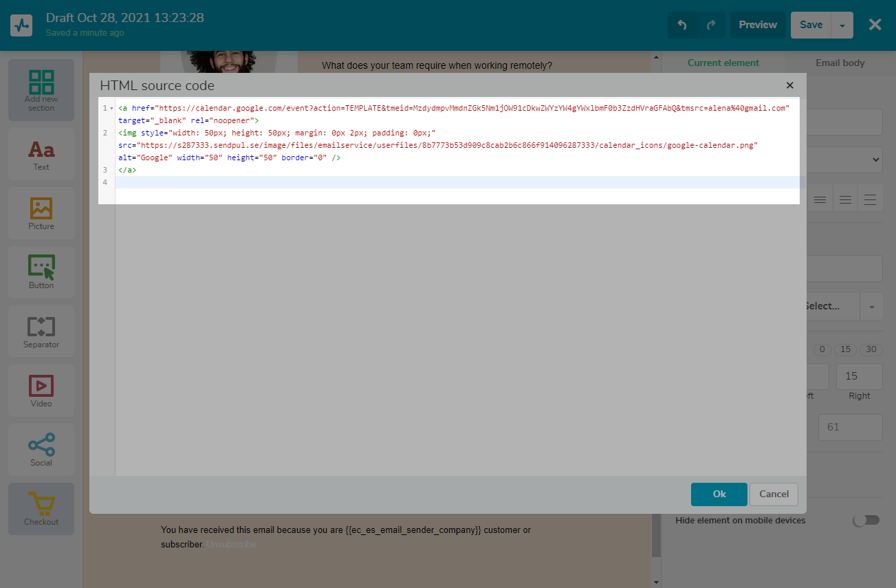This screenshot has width=896, height=588.
Task: Click the target="_blank" attribute text
Action: point(152,120)
